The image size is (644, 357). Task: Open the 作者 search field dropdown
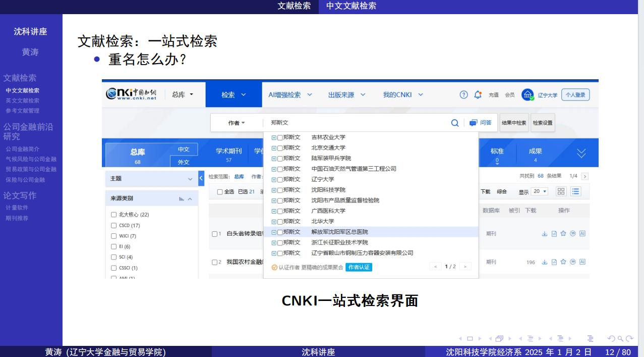pos(236,123)
